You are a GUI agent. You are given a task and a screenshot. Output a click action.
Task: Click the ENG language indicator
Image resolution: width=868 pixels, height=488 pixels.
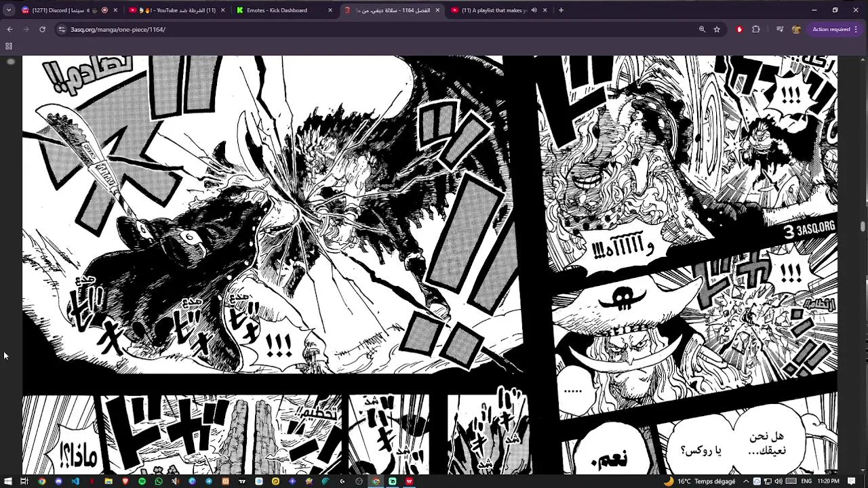pos(806,481)
